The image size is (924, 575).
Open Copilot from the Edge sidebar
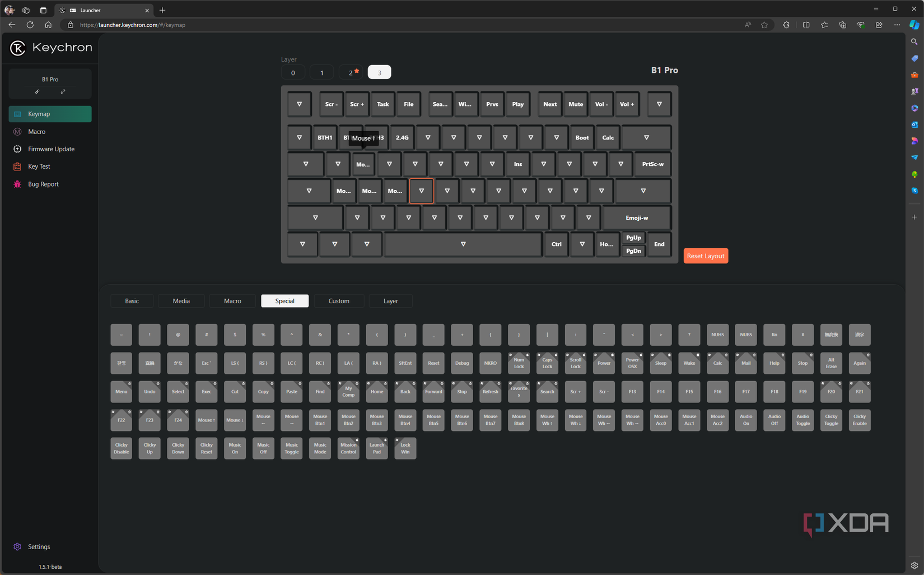point(914,24)
